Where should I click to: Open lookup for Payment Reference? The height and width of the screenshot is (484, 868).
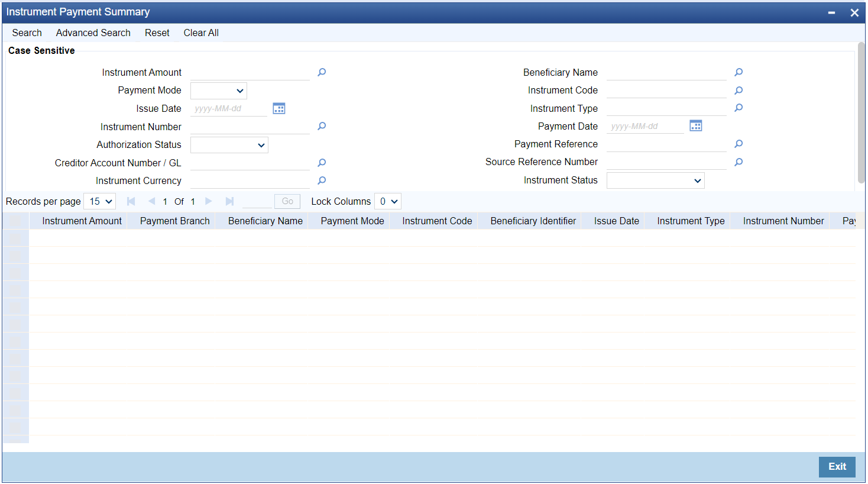[739, 144]
